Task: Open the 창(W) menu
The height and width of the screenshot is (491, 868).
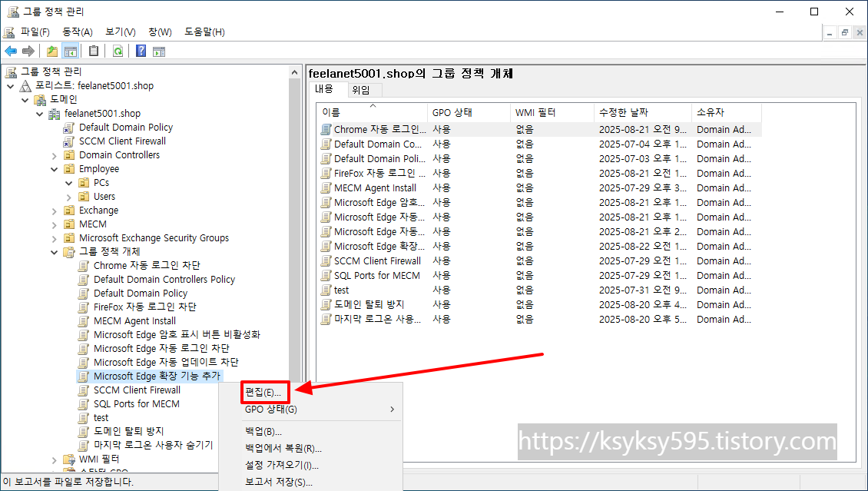Action: coord(160,32)
